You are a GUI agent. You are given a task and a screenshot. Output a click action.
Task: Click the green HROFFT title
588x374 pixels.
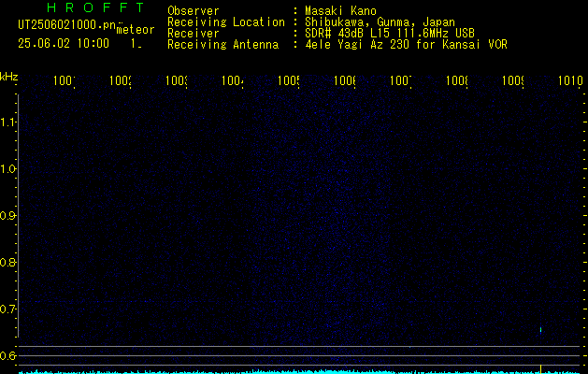pyautogui.click(x=95, y=7)
